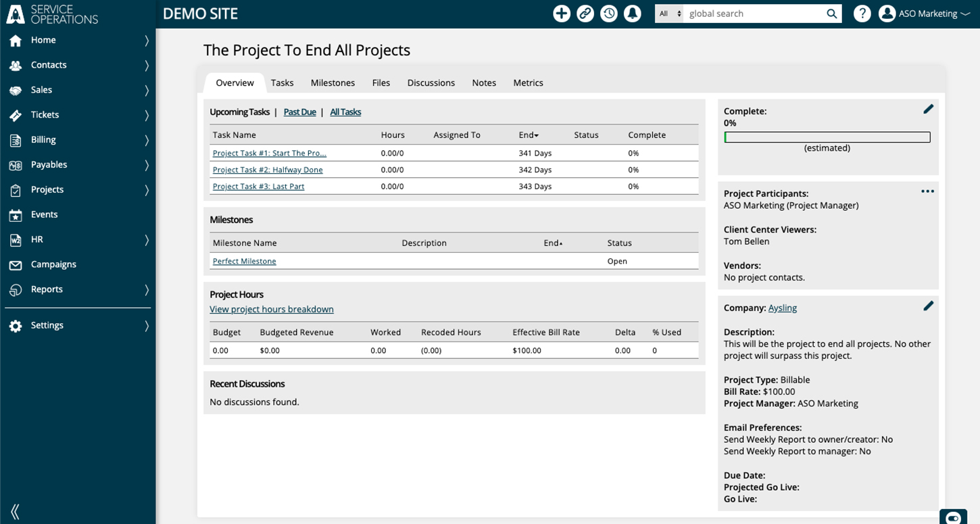Open the notifications bell icon

[x=633, y=14]
